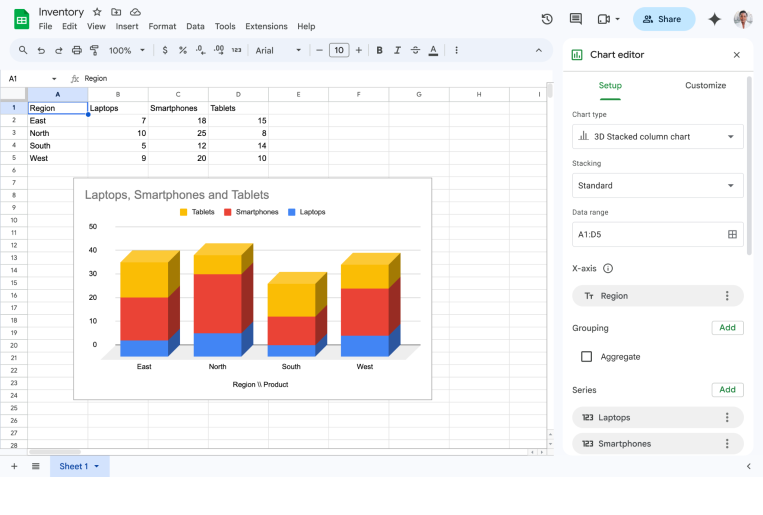
Task: Open the Google account avatar
Action: coord(743,19)
